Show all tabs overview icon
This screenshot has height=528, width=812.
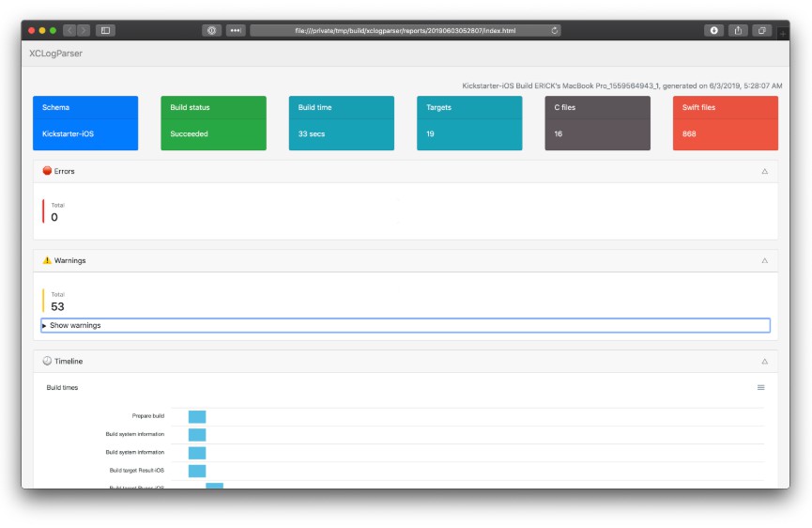coord(761,30)
